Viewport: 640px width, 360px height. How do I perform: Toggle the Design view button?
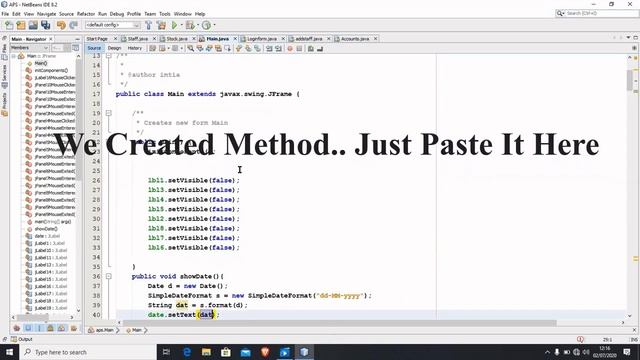click(x=114, y=48)
